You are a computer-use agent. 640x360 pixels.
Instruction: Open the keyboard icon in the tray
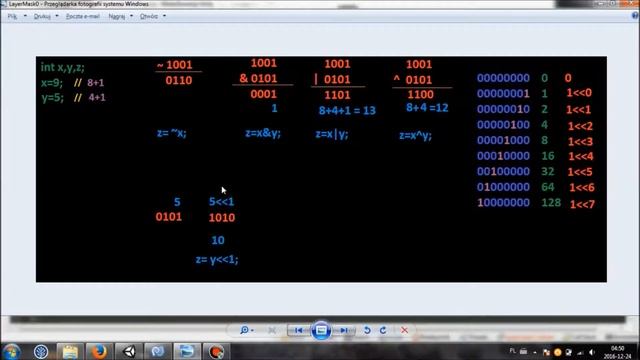click(x=523, y=351)
